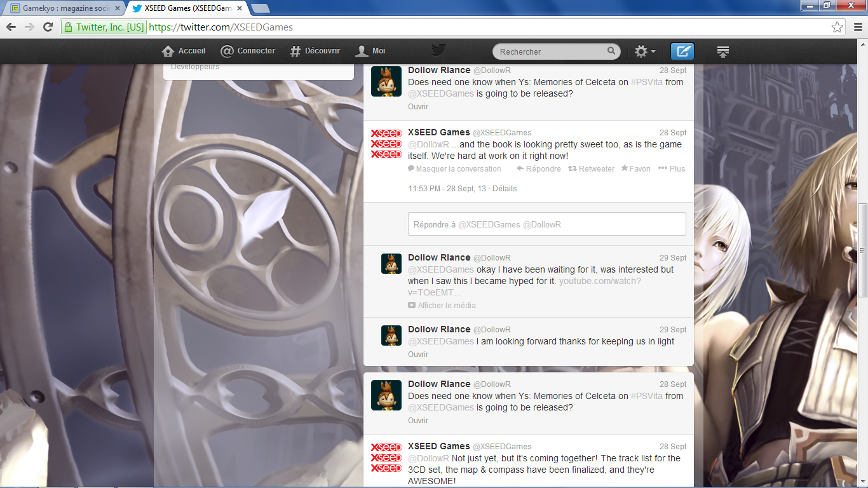Open the Découvrir tab
The image size is (868, 488).
[315, 51]
